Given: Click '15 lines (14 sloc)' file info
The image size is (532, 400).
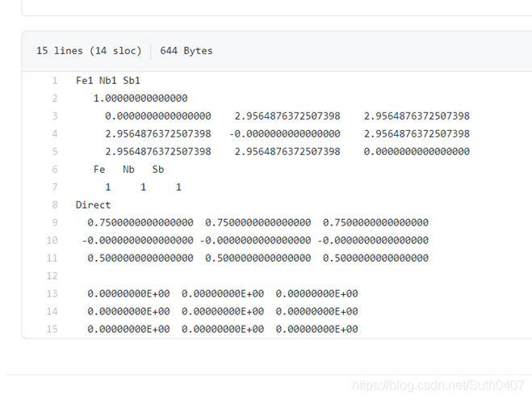Looking at the screenshot, I should (x=89, y=51).
